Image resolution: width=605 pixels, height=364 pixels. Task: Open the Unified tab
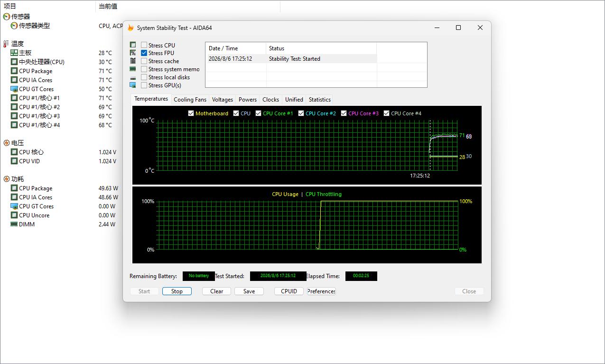pos(294,100)
